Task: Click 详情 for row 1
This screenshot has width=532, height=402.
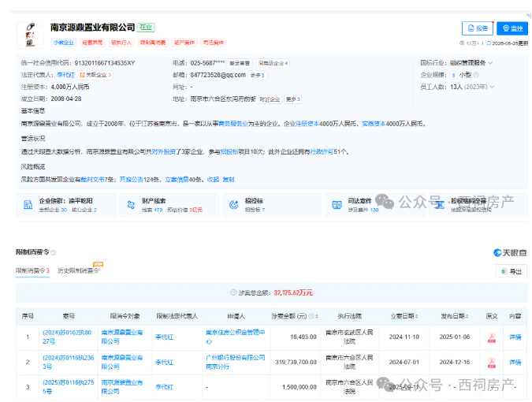Action: pyautogui.click(x=515, y=337)
